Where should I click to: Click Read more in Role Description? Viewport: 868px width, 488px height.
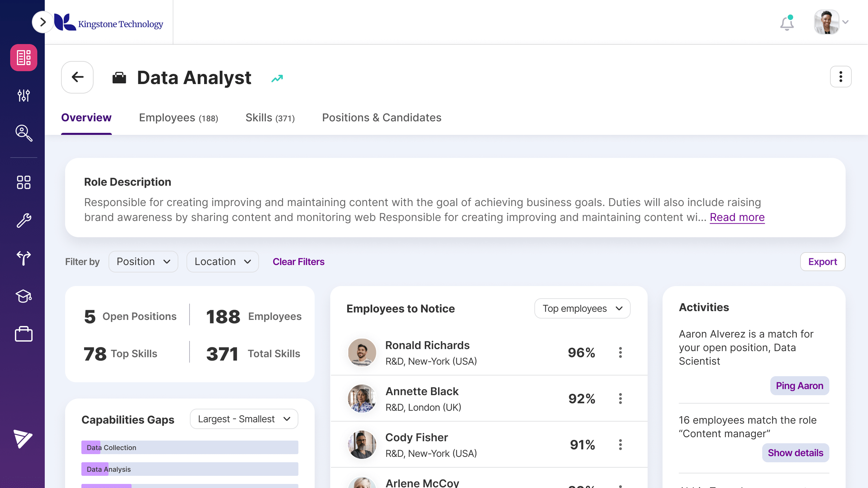coord(737,217)
